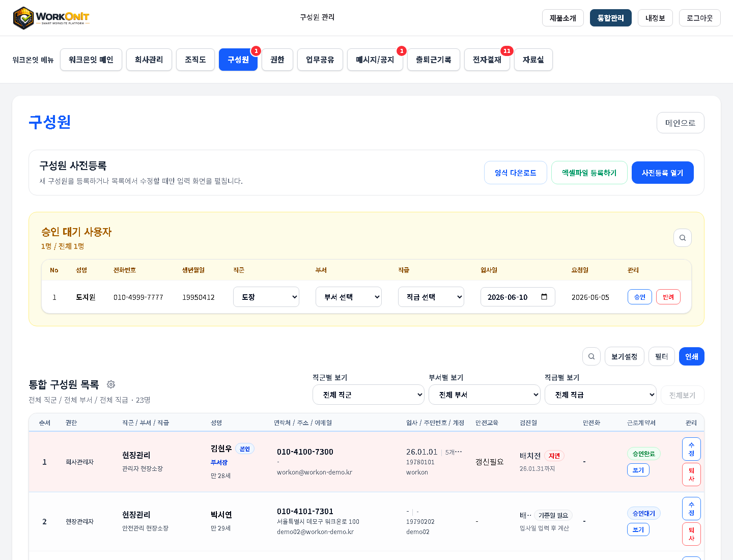The image size is (733, 560).
Task: Select the 구성원 menu tab
Action: [238, 60]
